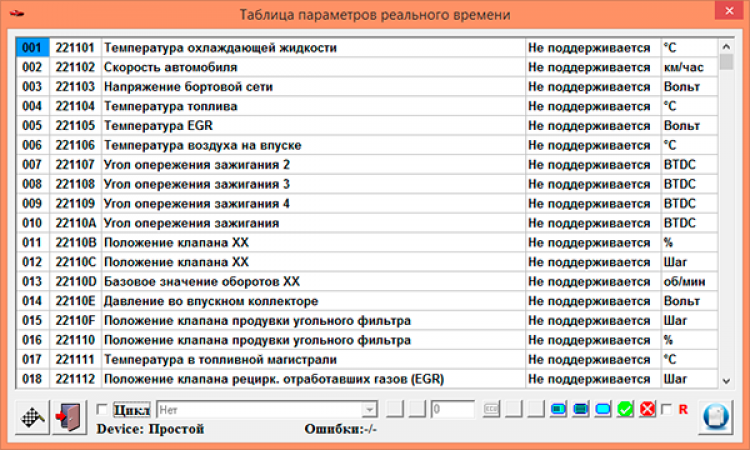Click the red X cancel icon
The width and height of the screenshot is (750, 450).
(x=647, y=409)
